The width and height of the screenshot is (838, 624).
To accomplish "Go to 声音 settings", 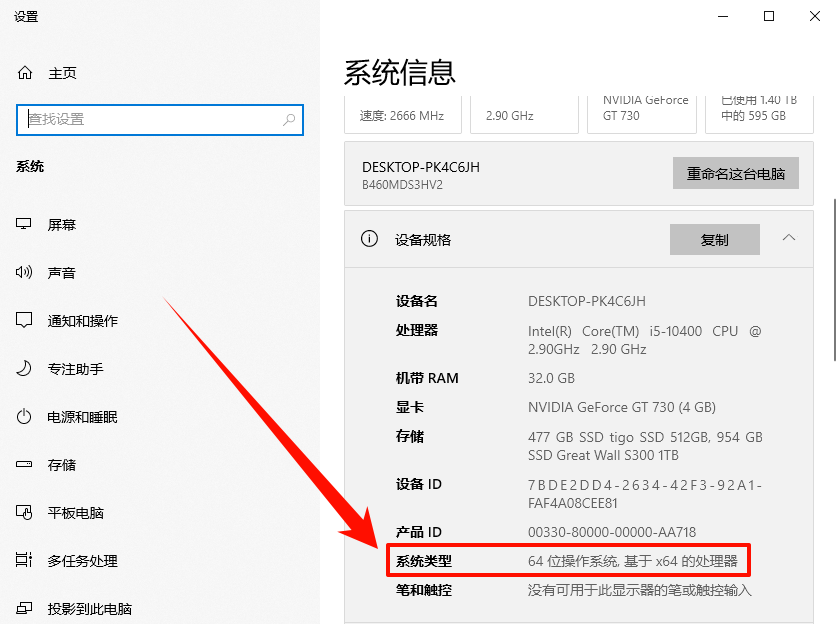I will (61, 272).
